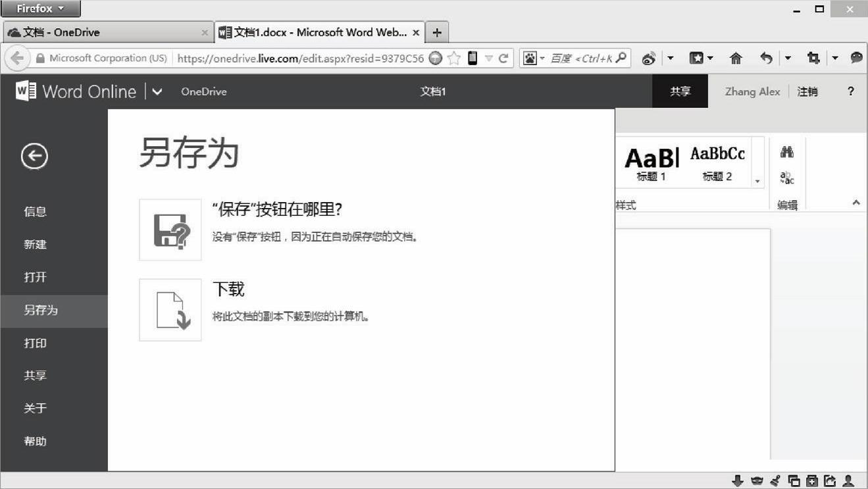
Task: Click the Baidu search input field
Action: click(x=581, y=59)
